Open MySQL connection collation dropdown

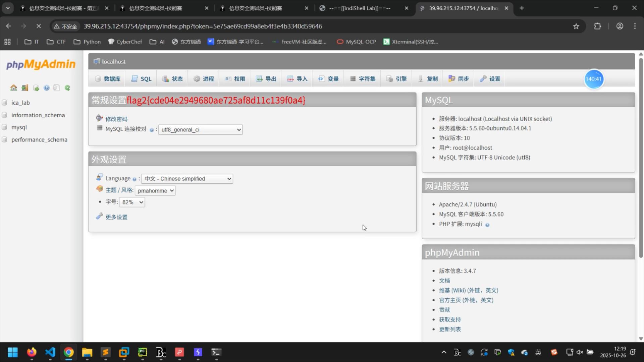(201, 130)
